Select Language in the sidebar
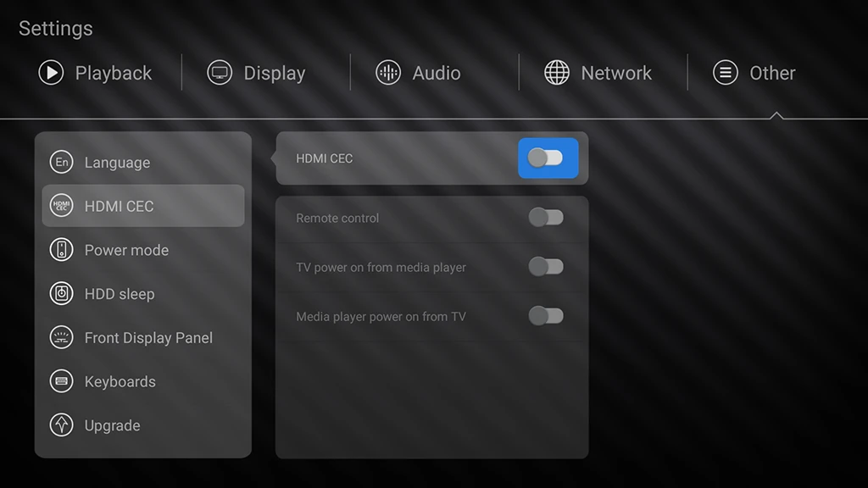 [143, 162]
